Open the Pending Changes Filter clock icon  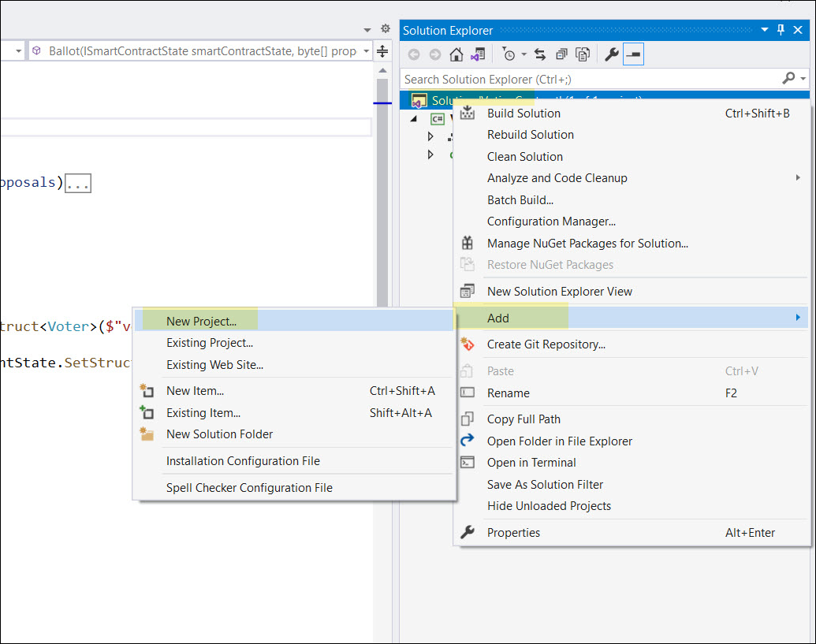(x=509, y=54)
